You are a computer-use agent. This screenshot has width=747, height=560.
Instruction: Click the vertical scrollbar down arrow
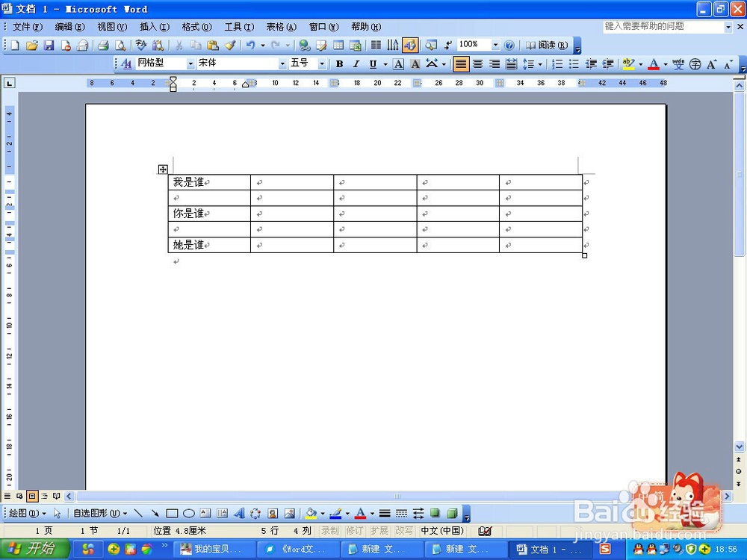[740, 447]
